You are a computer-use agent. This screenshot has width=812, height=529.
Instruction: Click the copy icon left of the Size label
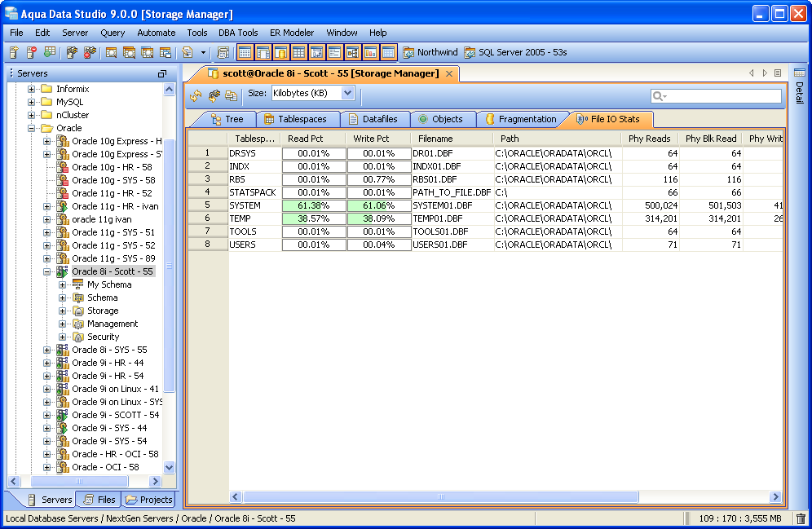(x=231, y=95)
